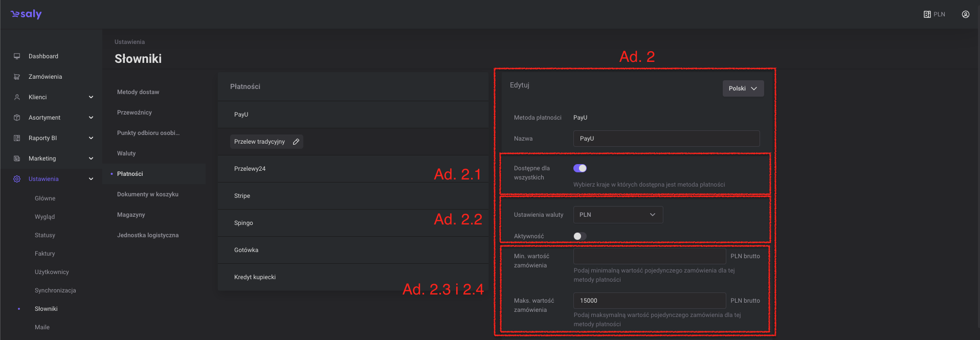The height and width of the screenshot is (340, 980).
Task: Click the Maks. wartość zamówienia field
Action: point(649,301)
